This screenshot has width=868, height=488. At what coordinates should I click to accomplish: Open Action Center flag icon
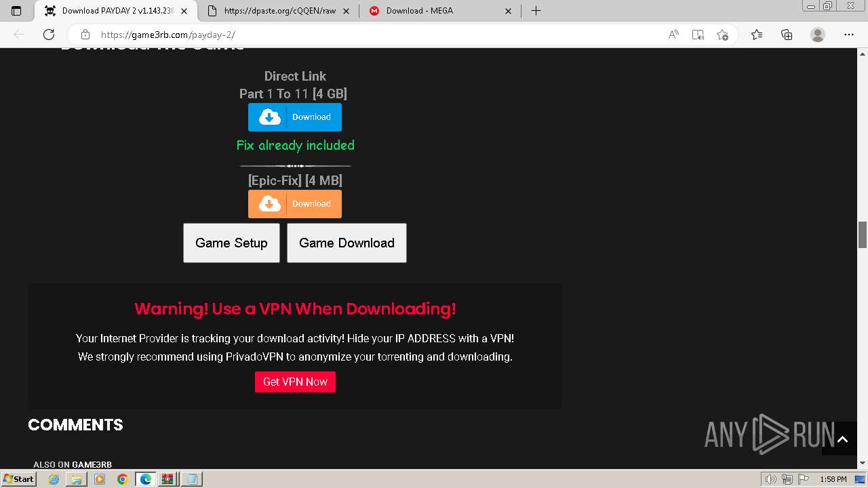[802, 479]
